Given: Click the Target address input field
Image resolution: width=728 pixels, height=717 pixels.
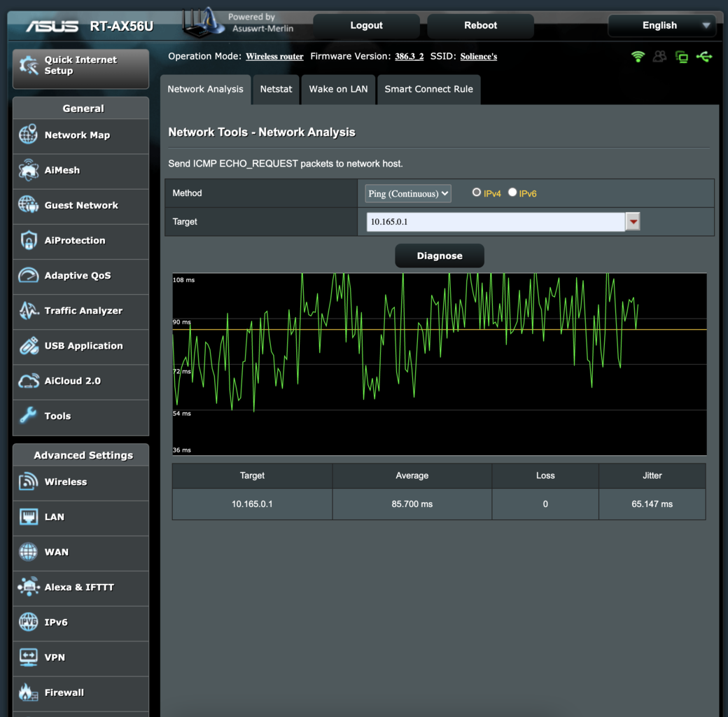Looking at the screenshot, I should 495,222.
